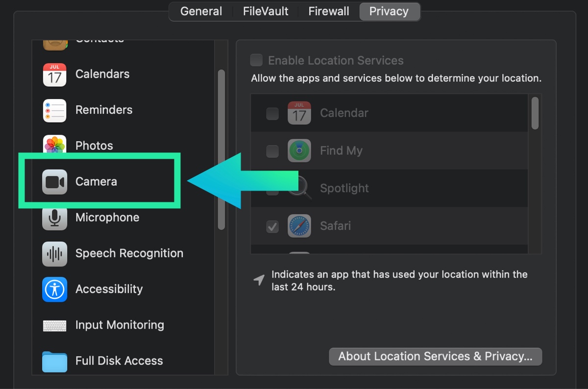Select the Accessibility icon
This screenshot has height=389, width=588.
coord(54,289)
